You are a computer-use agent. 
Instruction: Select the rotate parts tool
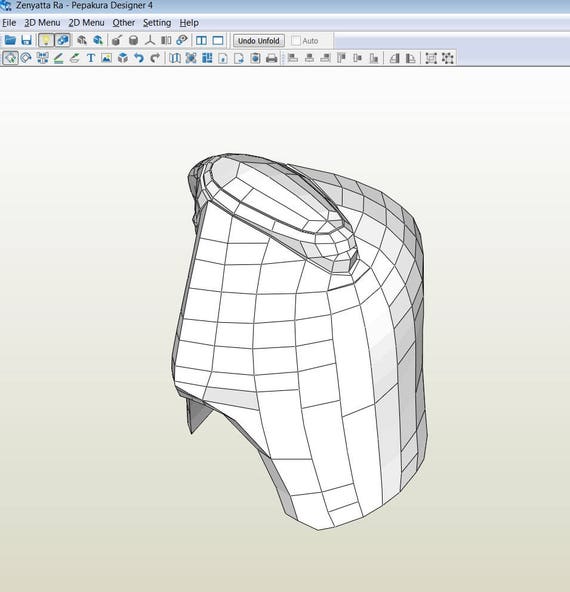(26, 58)
